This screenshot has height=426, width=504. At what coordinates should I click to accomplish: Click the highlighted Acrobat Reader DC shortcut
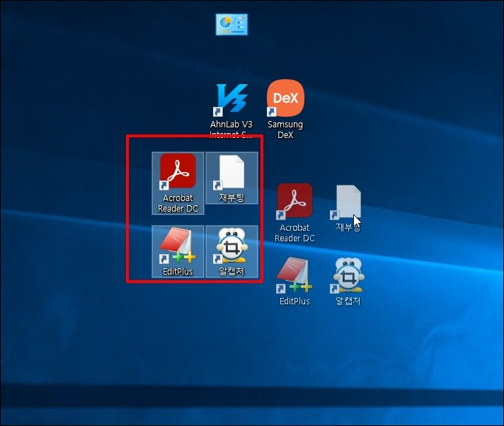178,183
